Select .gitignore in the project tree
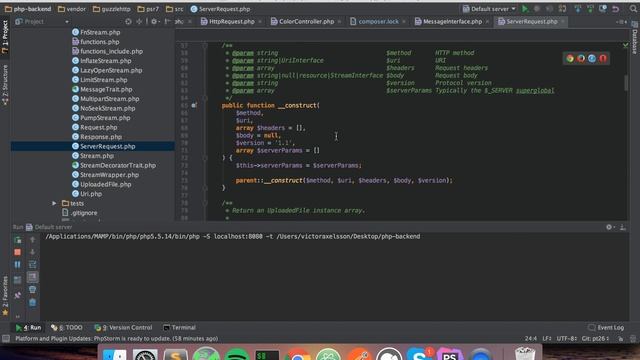This screenshot has height=360, width=640. pyautogui.click(x=80, y=213)
